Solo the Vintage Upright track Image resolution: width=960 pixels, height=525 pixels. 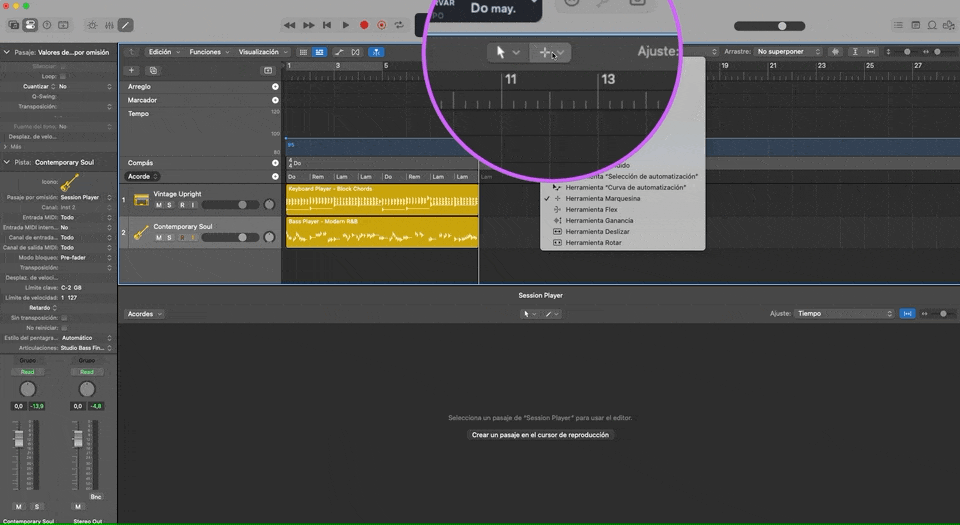click(170, 205)
